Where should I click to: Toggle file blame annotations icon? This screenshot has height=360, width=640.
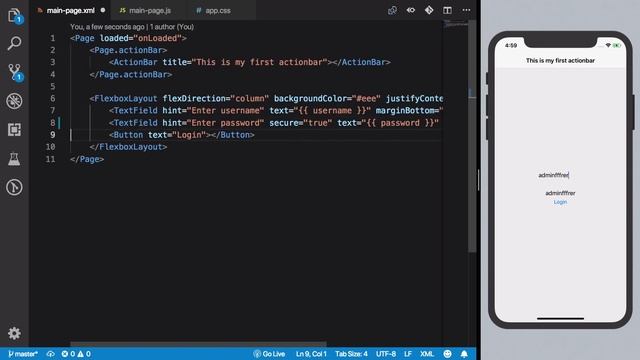(x=411, y=10)
